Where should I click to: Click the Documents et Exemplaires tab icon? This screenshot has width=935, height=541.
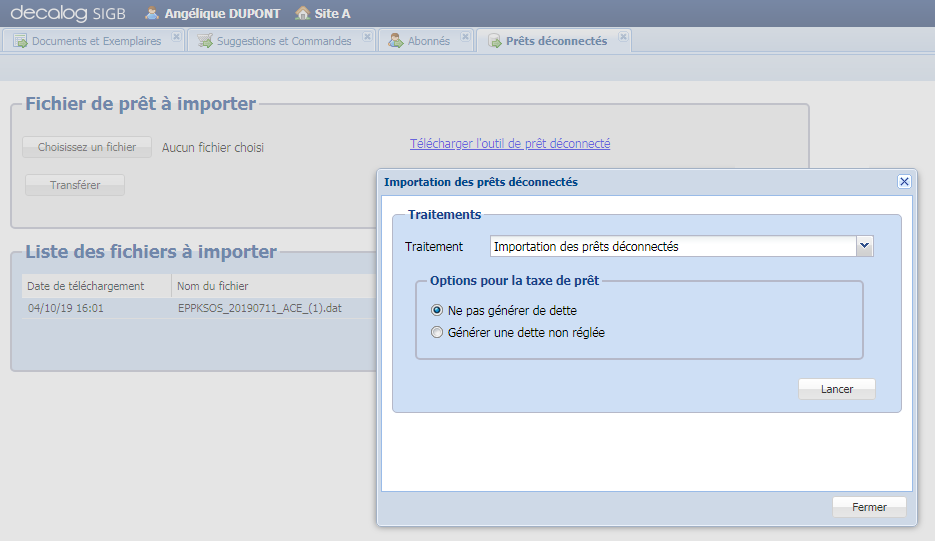click(20, 41)
